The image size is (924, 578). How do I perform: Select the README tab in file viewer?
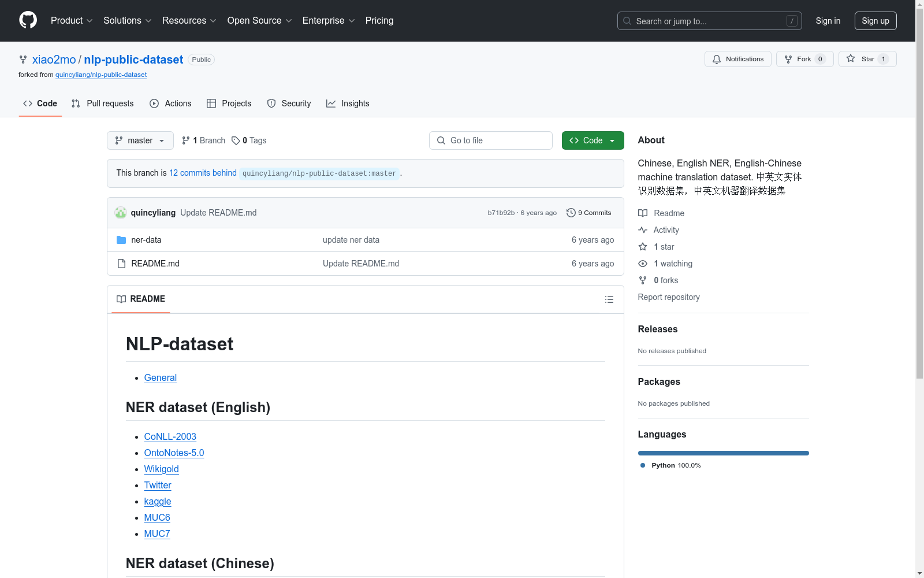click(x=141, y=299)
